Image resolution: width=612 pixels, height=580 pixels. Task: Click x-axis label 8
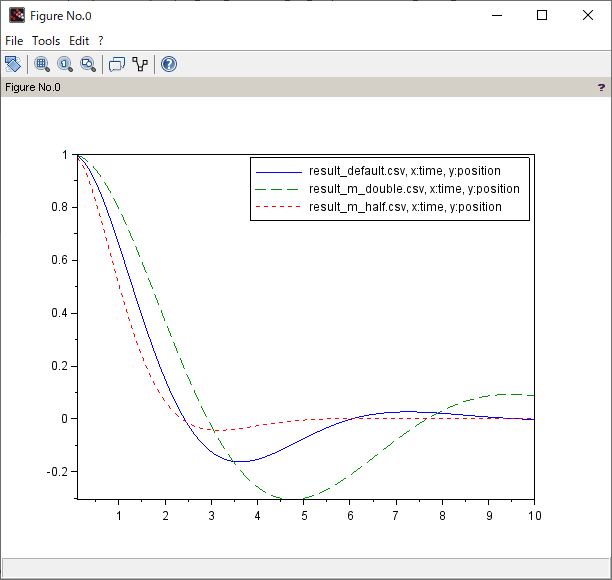pos(442,516)
